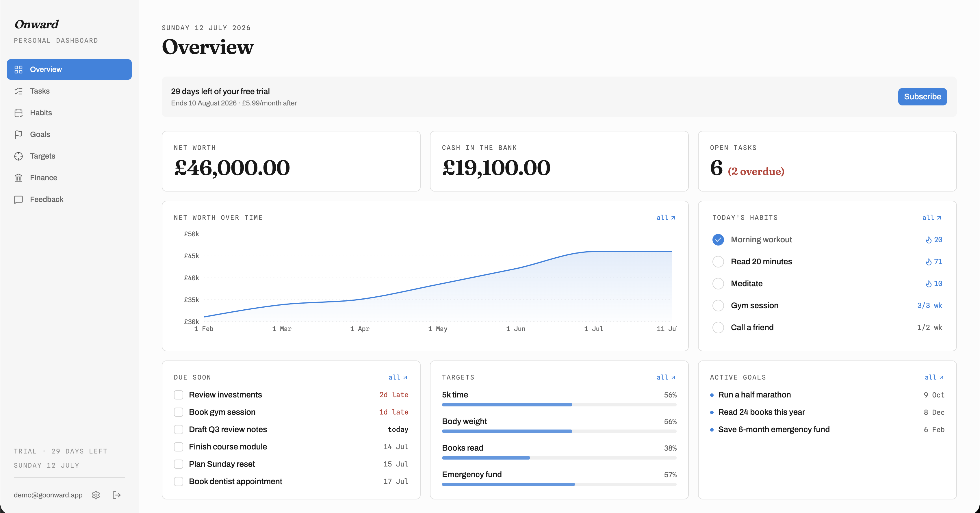This screenshot has width=980, height=513.
Task: Open Tasks via checklist icon
Action: click(x=18, y=91)
